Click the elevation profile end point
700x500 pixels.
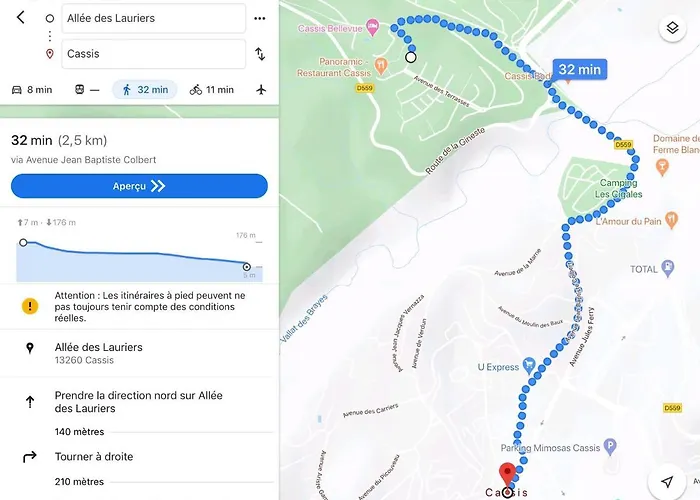246,267
